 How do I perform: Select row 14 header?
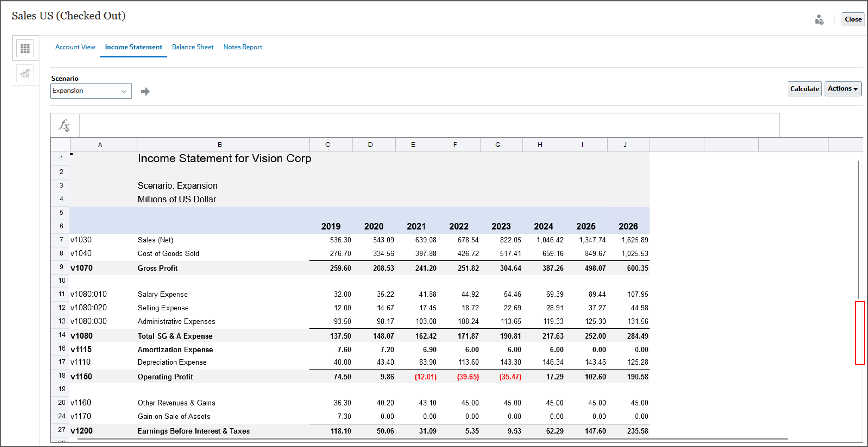[61, 335]
